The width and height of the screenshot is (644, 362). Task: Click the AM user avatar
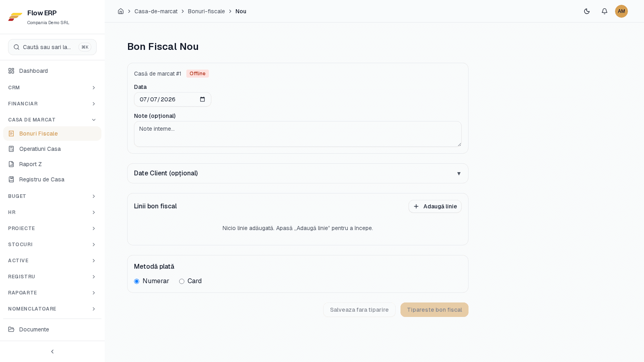[x=621, y=11]
